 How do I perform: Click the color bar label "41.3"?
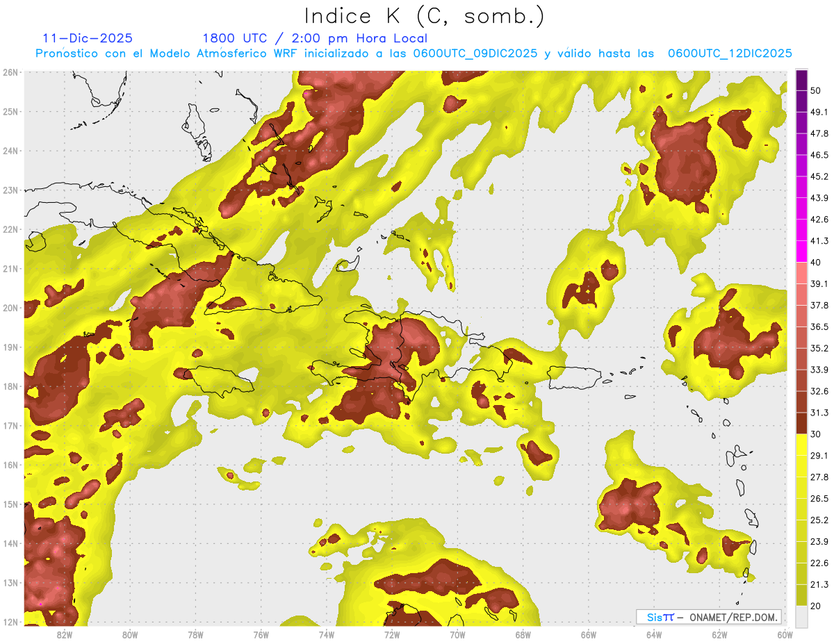click(819, 241)
